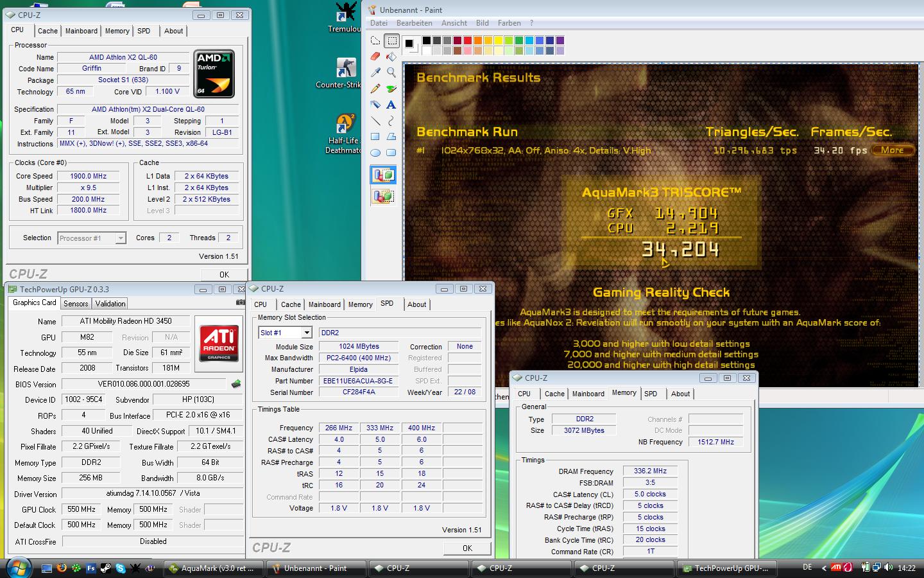The width and height of the screenshot is (924, 578).
Task: Activate the Magnifier tool in Paint
Action: 391,73
